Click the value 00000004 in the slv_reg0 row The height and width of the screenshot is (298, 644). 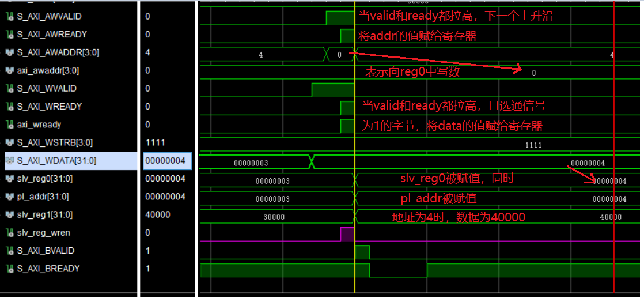point(165,179)
